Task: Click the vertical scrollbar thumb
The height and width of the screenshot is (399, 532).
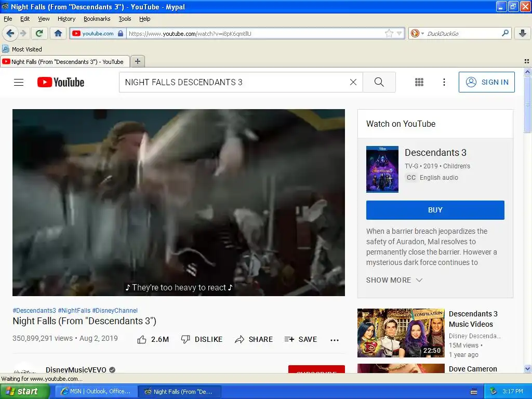Action: coord(527,104)
